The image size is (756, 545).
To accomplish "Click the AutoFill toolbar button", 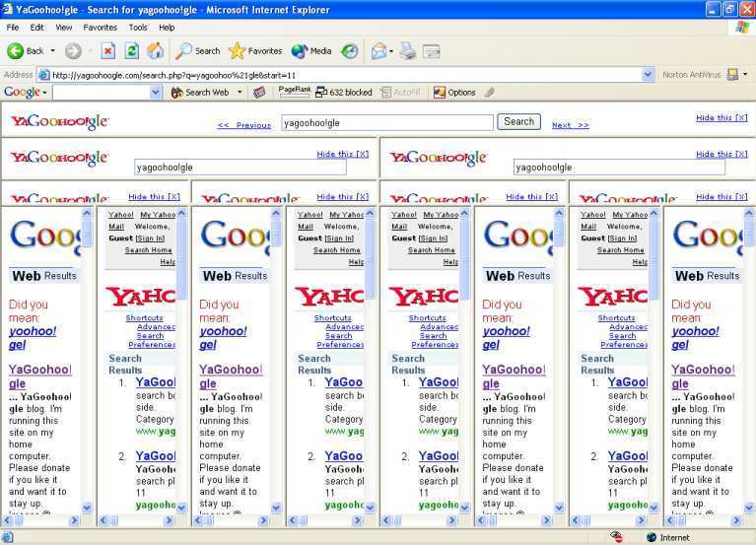I will 400,92.
